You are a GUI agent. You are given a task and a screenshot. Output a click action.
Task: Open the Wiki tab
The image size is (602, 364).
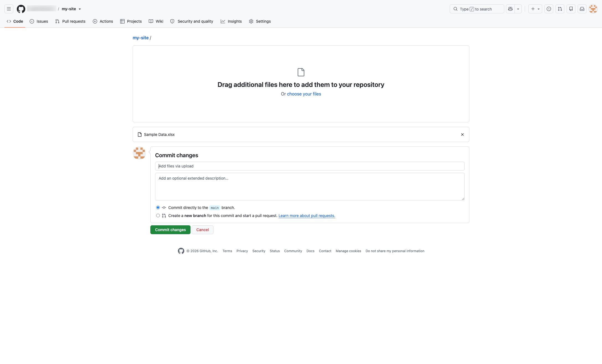click(x=156, y=21)
